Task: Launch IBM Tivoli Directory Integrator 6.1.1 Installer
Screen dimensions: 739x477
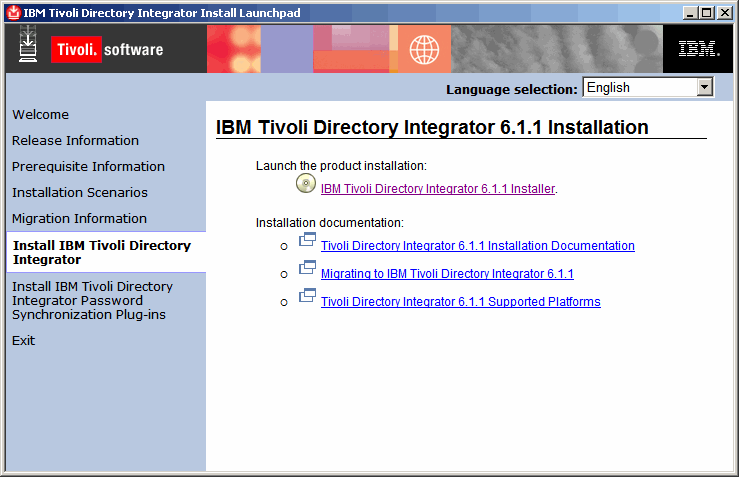Action: tap(437, 188)
